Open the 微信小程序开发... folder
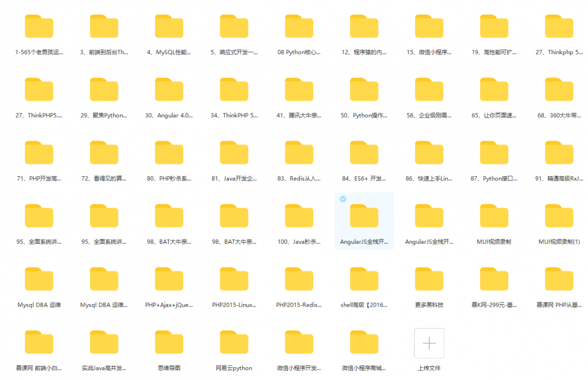 click(299, 342)
